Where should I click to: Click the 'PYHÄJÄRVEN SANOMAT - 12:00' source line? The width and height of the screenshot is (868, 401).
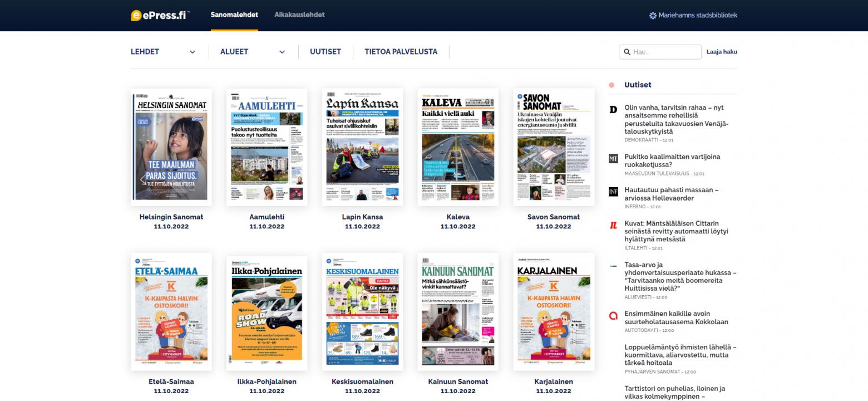coord(660,371)
